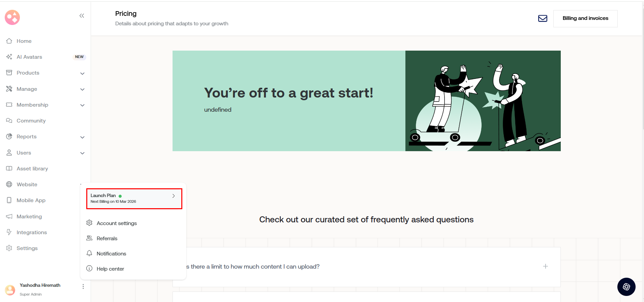Open the user three-dot menu
644x302 pixels.
(x=83, y=286)
